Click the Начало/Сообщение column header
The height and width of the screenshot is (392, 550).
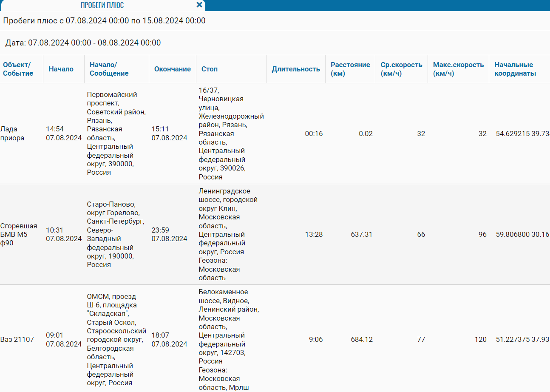(109, 69)
